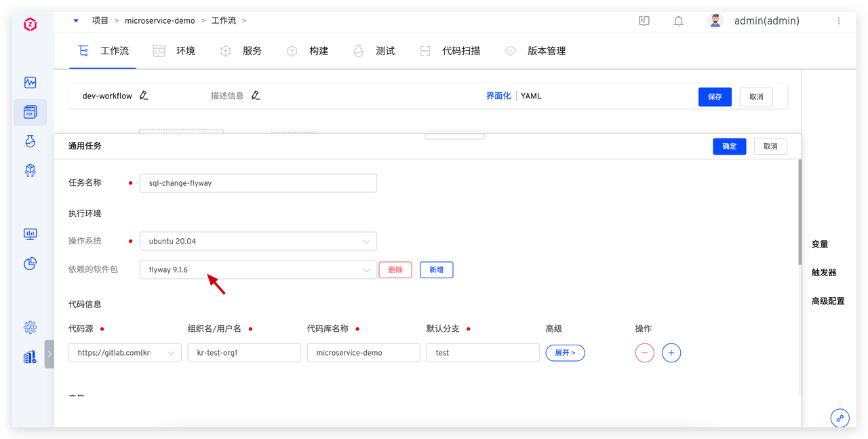Click the 保存 workflow button
This screenshot has width=868, height=439.
[715, 97]
